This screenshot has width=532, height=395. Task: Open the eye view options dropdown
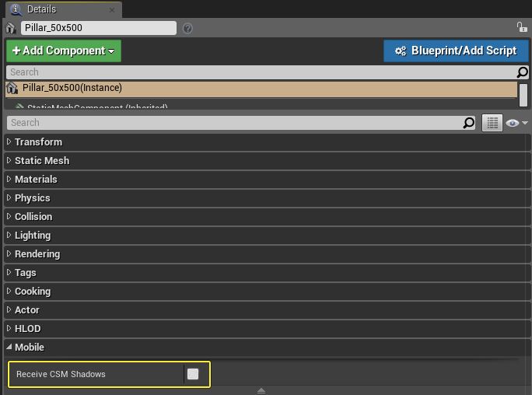[x=516, y=123]
